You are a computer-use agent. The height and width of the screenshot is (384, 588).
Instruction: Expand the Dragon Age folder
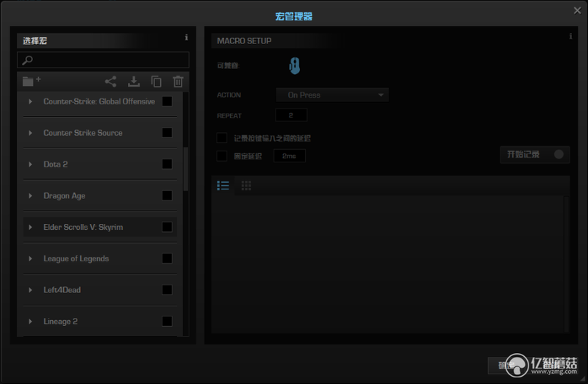tap(30, 196)
